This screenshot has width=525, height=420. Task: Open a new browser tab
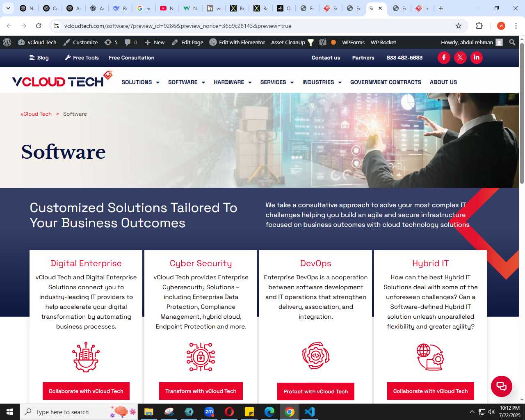click(441, 8)
